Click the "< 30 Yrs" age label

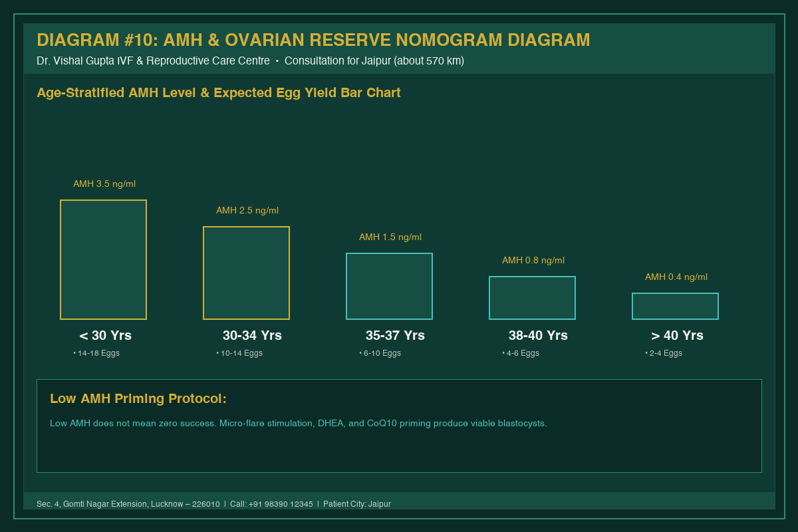105,336
